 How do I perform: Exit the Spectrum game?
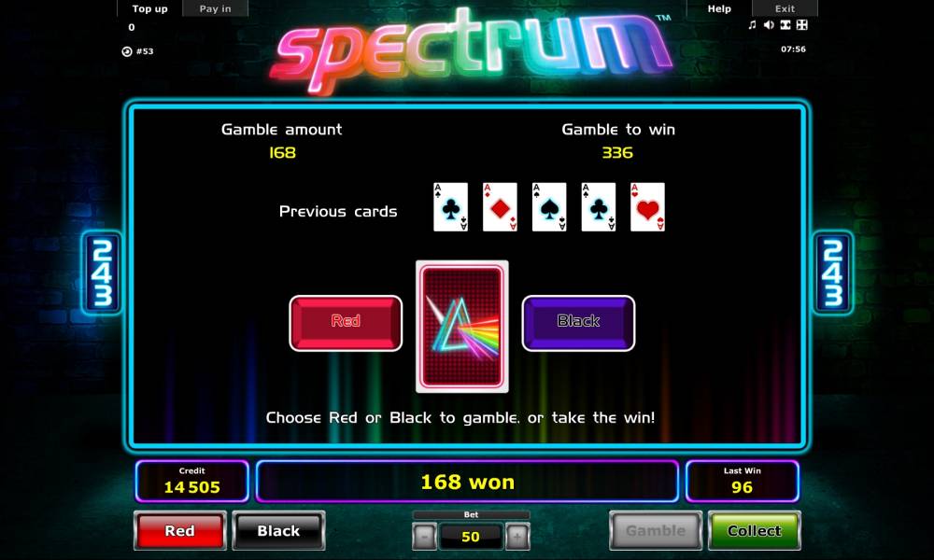pyautogui.click(x=785, y=8)
